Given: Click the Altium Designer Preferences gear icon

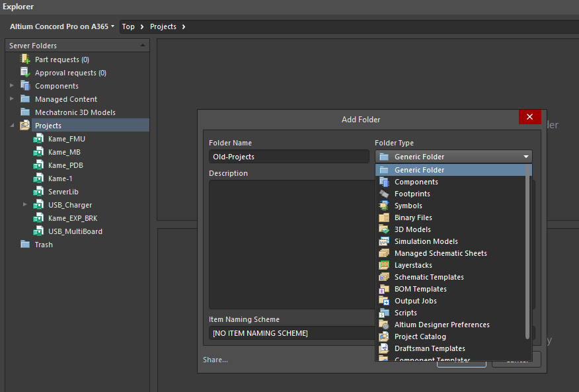Looking at the screenshot, I should tap(384, 325).
